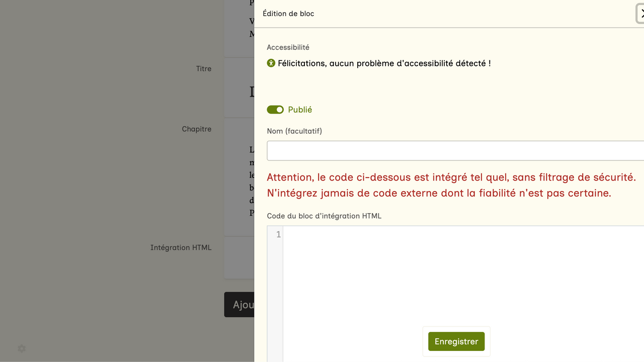644x362 pixels.
Task: Click the partially hidden Ajouter button
Action: (x=239, y=305)
